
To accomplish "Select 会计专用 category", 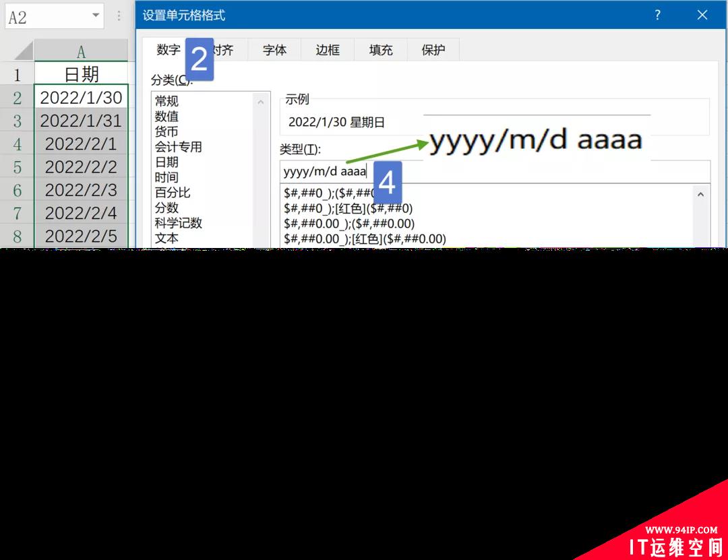I will [178, 147].
